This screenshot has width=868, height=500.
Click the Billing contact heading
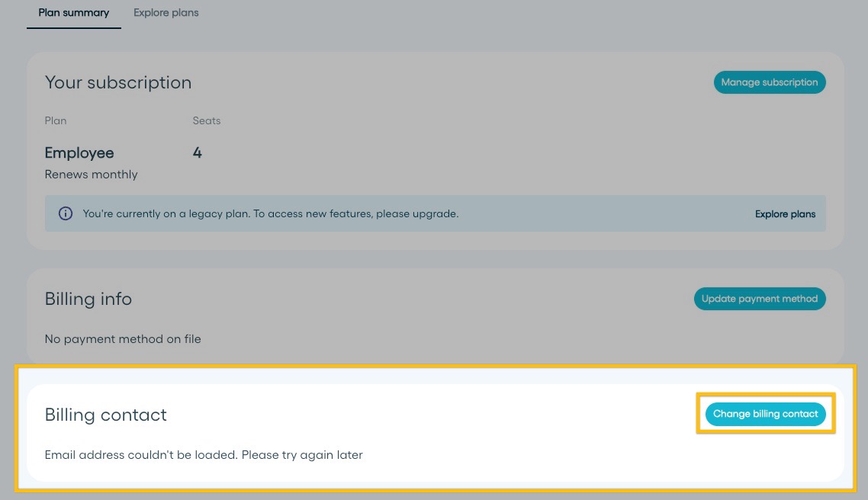tap(106, 415)
